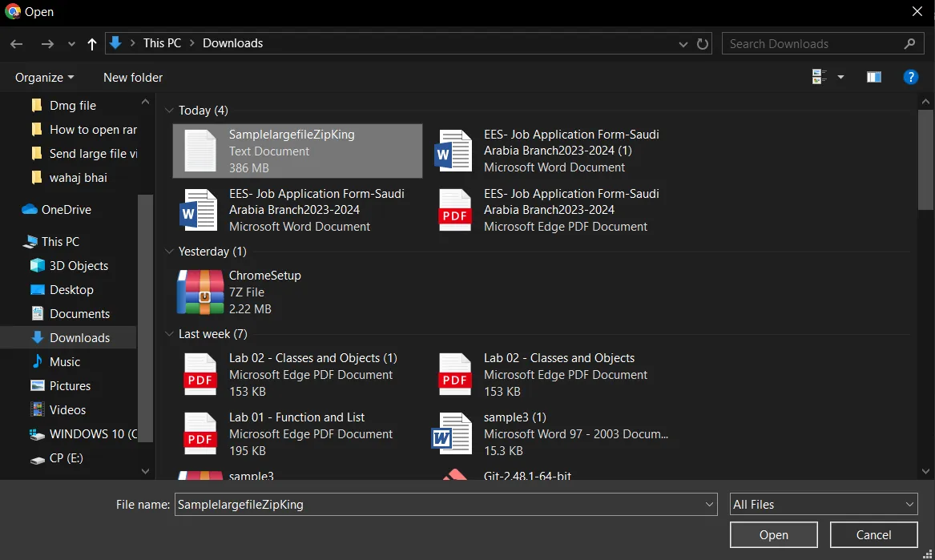This screenshot has width=935, height=560.
Task: Open the Dmg file folder
Action: pos(72,106)
